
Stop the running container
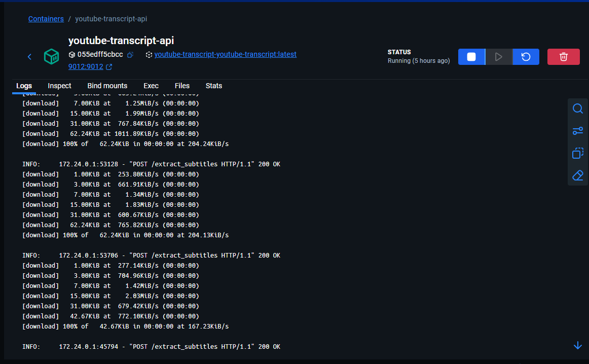pos(471,57)
